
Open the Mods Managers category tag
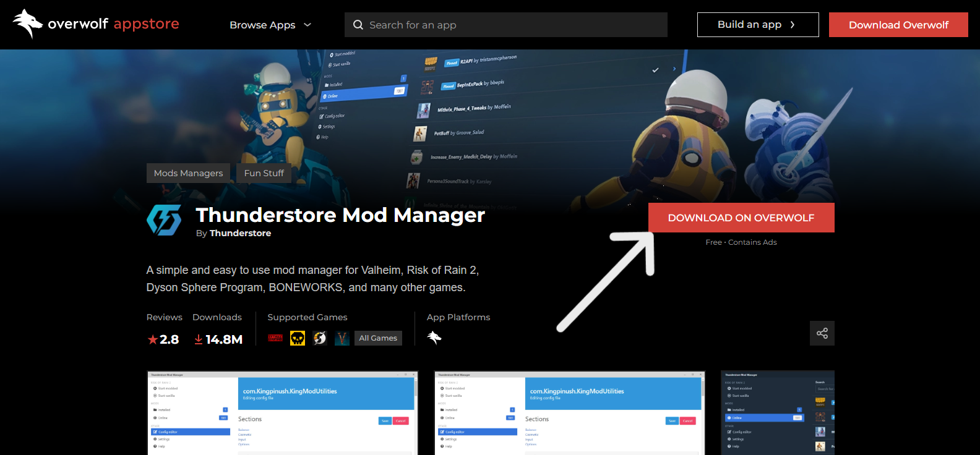point(189,173)
